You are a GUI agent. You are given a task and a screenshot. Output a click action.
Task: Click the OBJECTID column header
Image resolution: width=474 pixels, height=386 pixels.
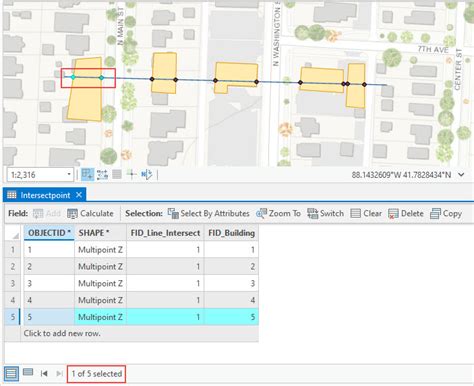pos(49,233)
